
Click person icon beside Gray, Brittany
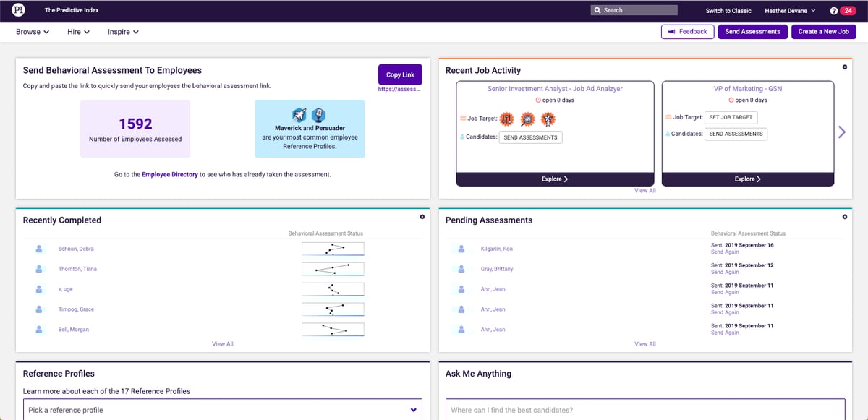pos(461,269)
